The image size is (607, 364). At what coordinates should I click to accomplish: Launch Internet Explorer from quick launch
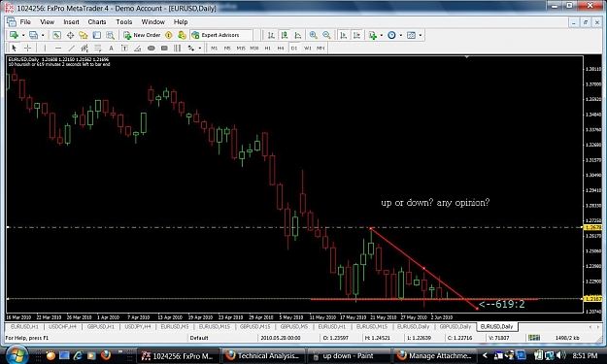[79, 355]
